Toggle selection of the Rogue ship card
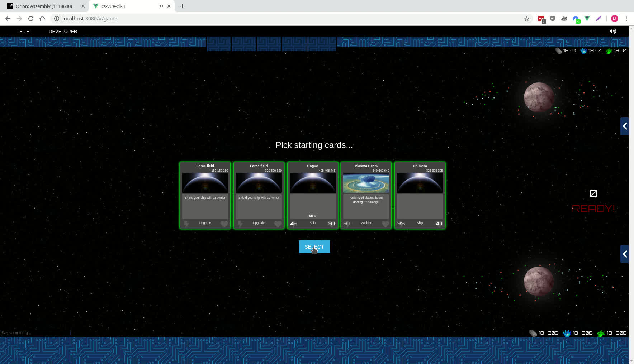Screen dimensions: 634x364 [312, 195]
